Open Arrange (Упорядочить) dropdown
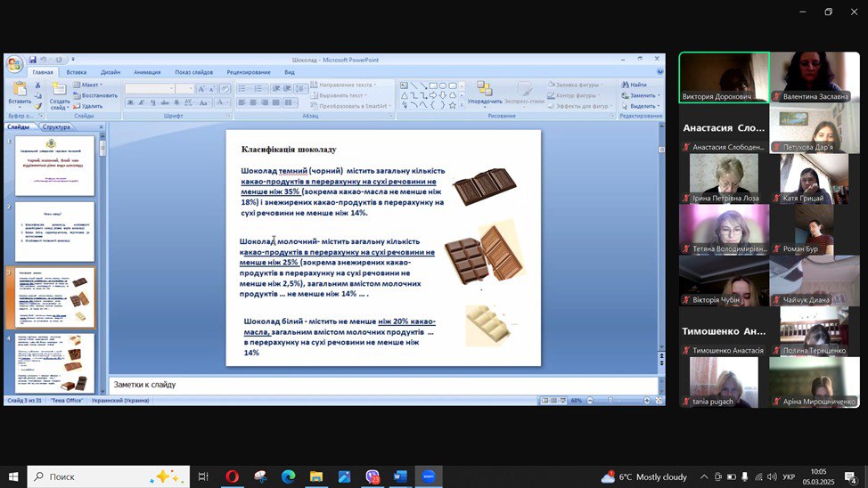Image resolution: width=868 pixels, height=488 pixels. coord(485,93)
